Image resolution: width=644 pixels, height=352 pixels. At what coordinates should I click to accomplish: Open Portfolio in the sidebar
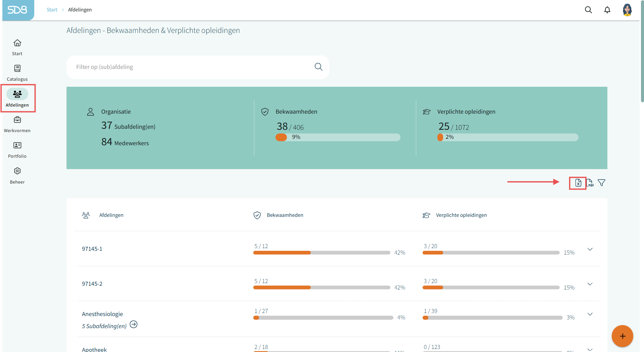(x=17, y=150)
